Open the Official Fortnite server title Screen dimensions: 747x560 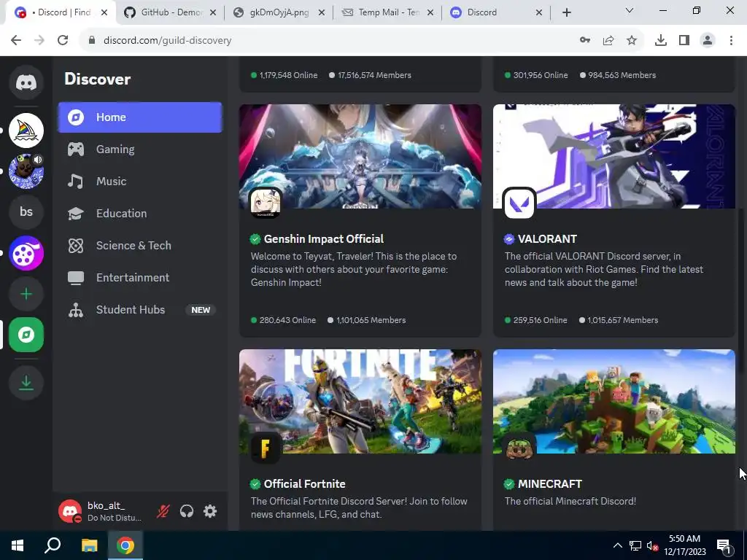tap(304, 484)
